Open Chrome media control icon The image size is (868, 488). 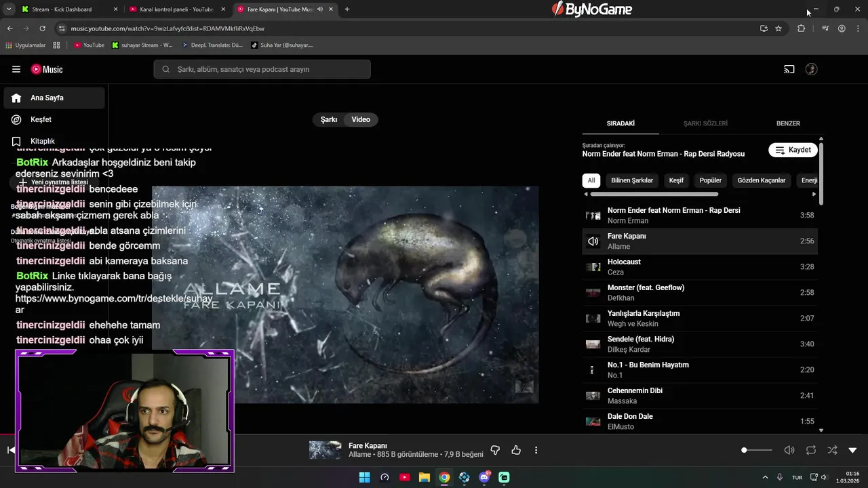click(825, 28)
